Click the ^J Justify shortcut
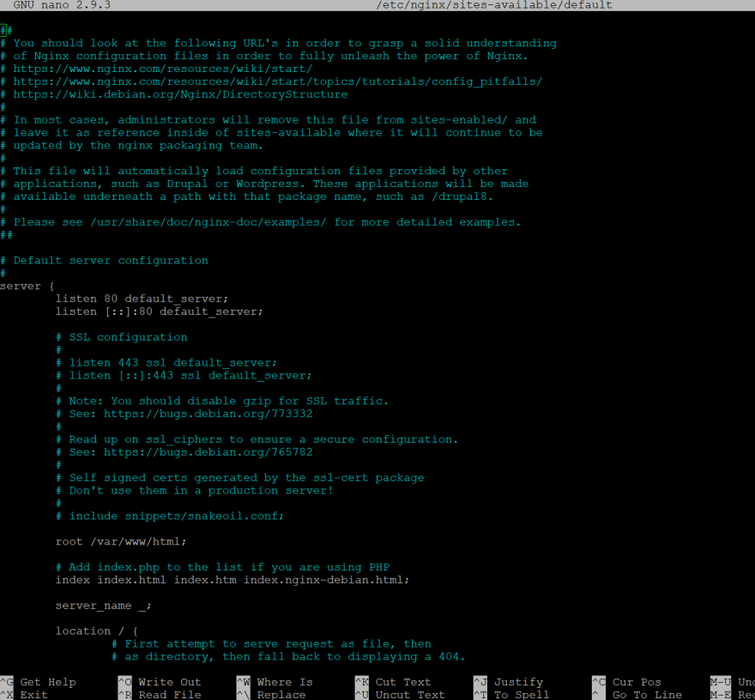The image size is (755, 700). [x=508, y=682]
